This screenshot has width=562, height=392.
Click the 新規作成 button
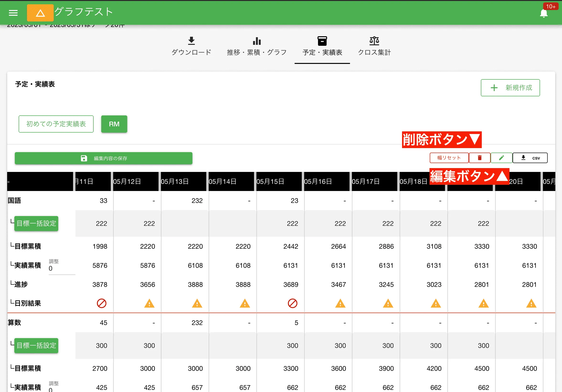510,88
